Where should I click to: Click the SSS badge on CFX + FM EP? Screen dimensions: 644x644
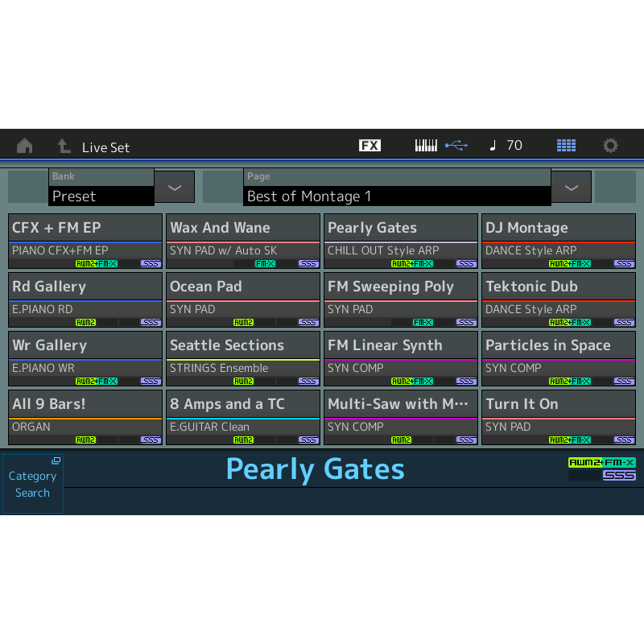point(151,264)
